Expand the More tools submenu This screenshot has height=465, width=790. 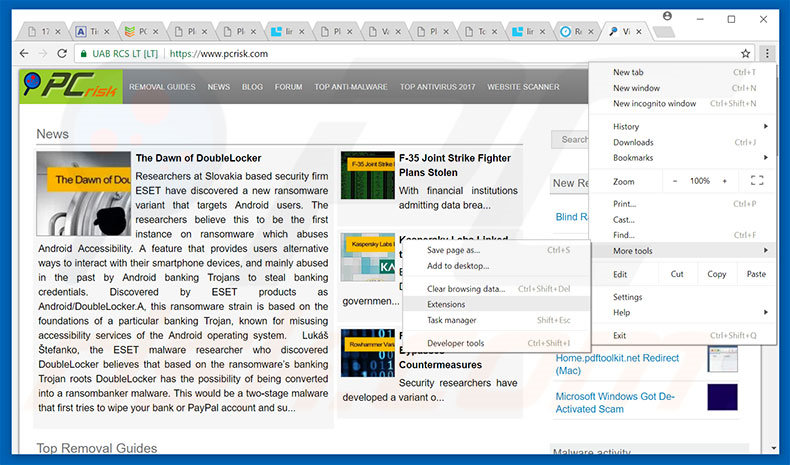point(682,250)
